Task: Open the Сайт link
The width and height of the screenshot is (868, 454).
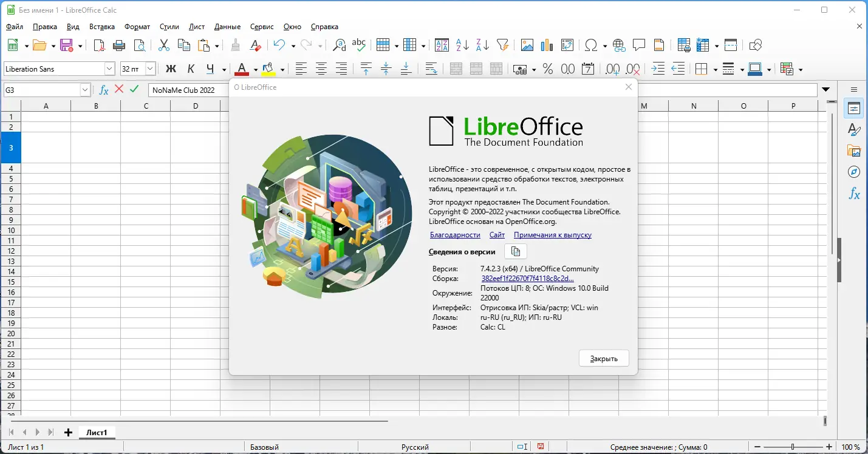Action: [x=497, y=235]
